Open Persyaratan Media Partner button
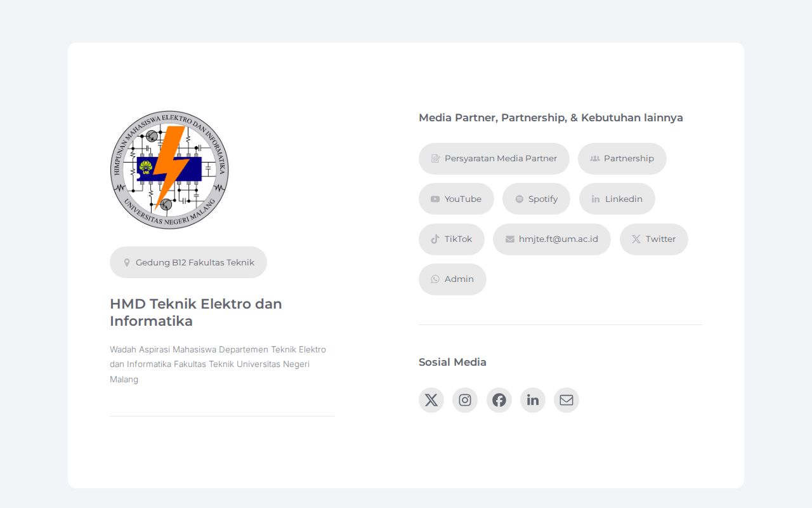The width and height of the screenshot is (812, 508). click(494, 159)
